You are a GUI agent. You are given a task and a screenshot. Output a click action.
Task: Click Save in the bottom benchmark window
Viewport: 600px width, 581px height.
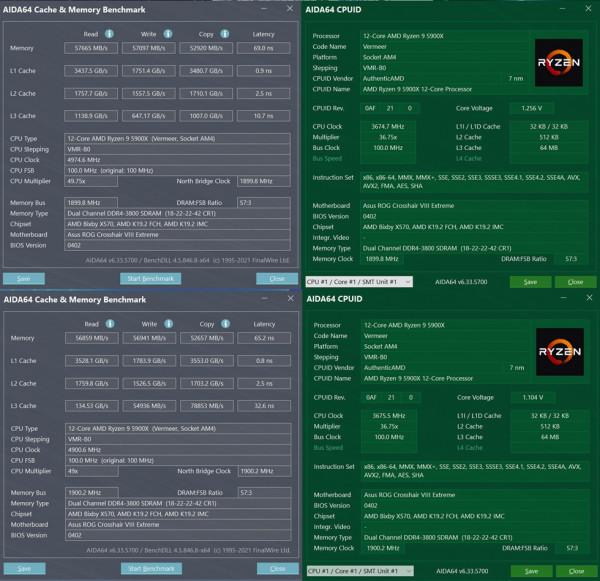coord(24,568)
